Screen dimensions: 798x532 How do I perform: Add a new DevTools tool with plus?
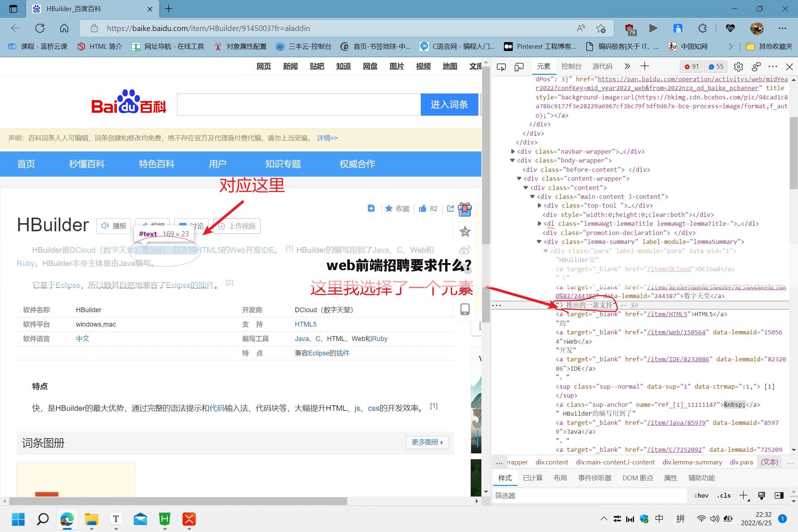click(645, 66)
